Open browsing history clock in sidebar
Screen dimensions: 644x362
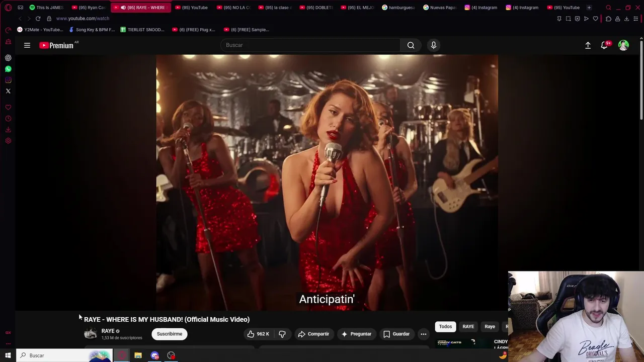pyautogui.click(x=8, y=119)
